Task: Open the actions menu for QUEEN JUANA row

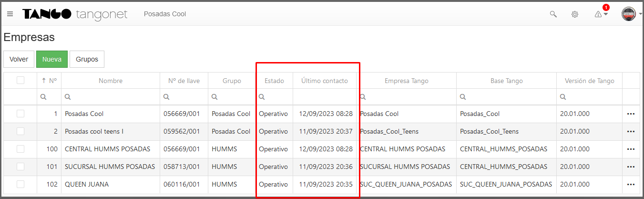Action: [631, 185]
